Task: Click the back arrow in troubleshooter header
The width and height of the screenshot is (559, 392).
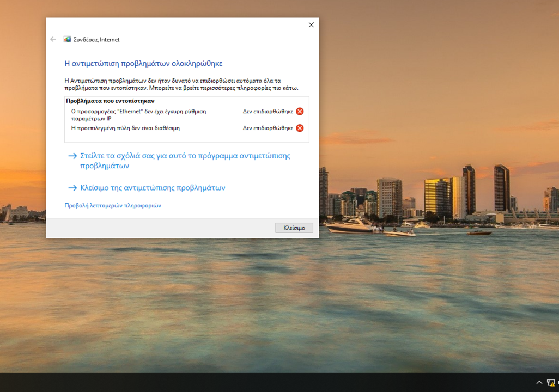Action: (x=53, y=39)
